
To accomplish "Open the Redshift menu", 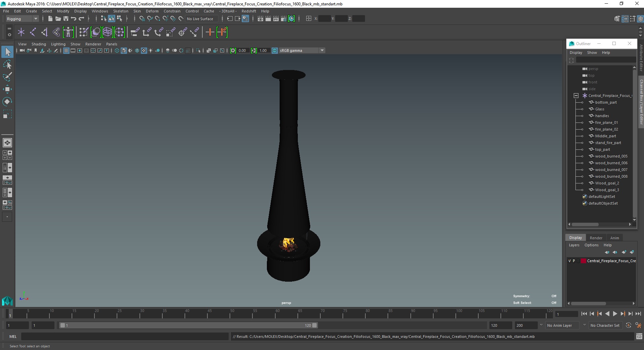I will [249, 11].
